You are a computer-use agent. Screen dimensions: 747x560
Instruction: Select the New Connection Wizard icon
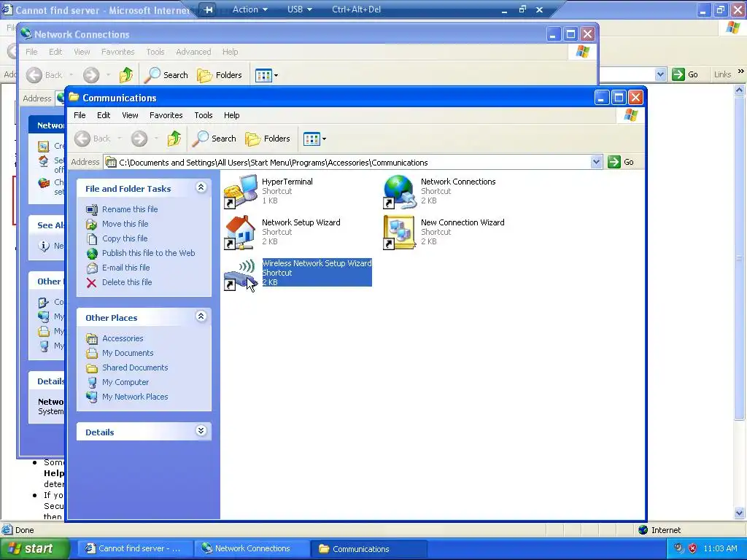coord(399,233)
